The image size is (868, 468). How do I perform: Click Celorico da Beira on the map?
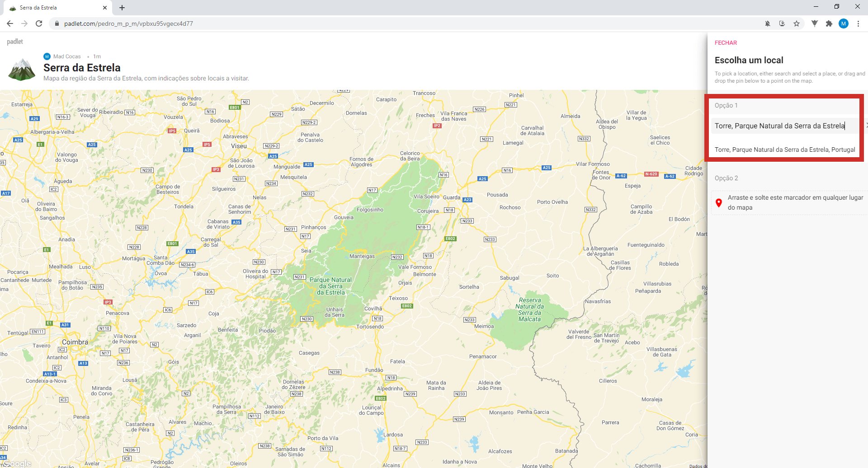(410, 156)
